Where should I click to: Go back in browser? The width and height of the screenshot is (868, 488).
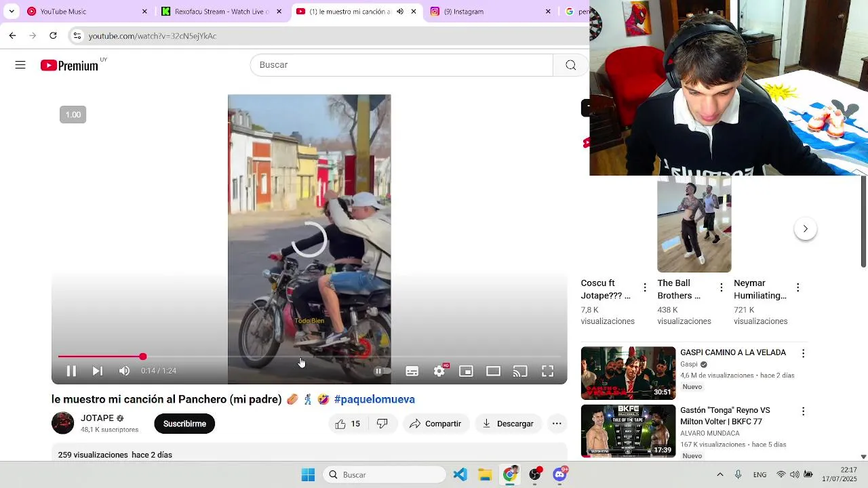12,35
